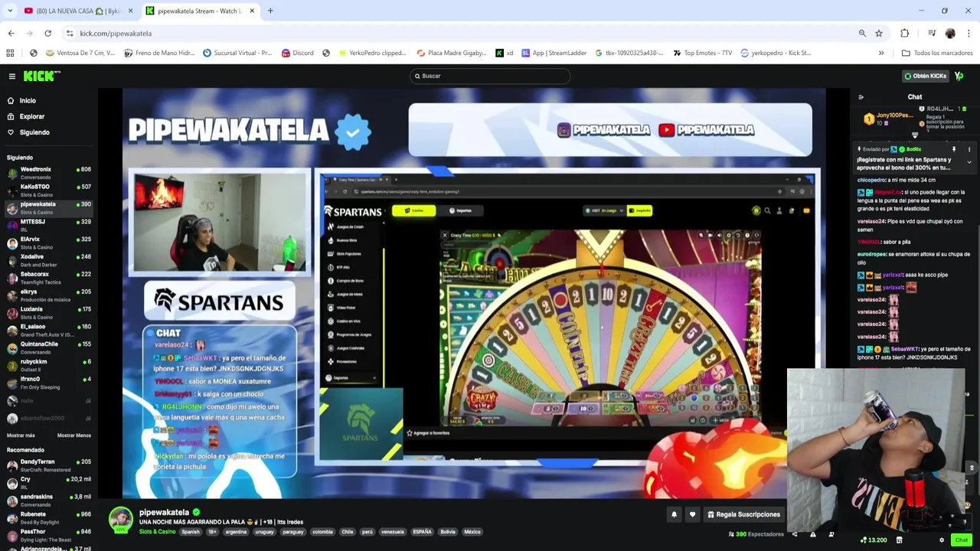Select KaKoSTGO channel in sidebar
This screenshot has height=551, width=980.
coord(47,191)
